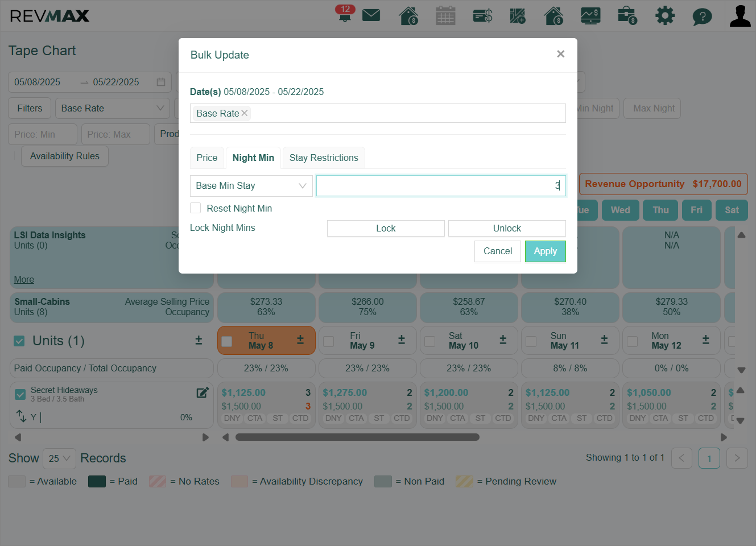Switch to the Price tab
756x546 pixels.
point(207,158)
